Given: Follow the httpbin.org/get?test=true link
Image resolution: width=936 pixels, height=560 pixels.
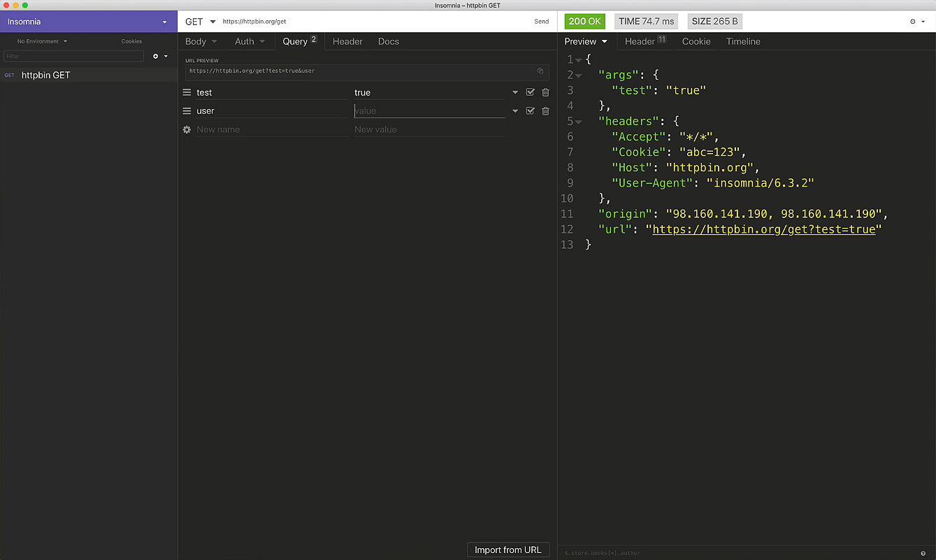Looking at the screenshot, I should coord(764,229).
